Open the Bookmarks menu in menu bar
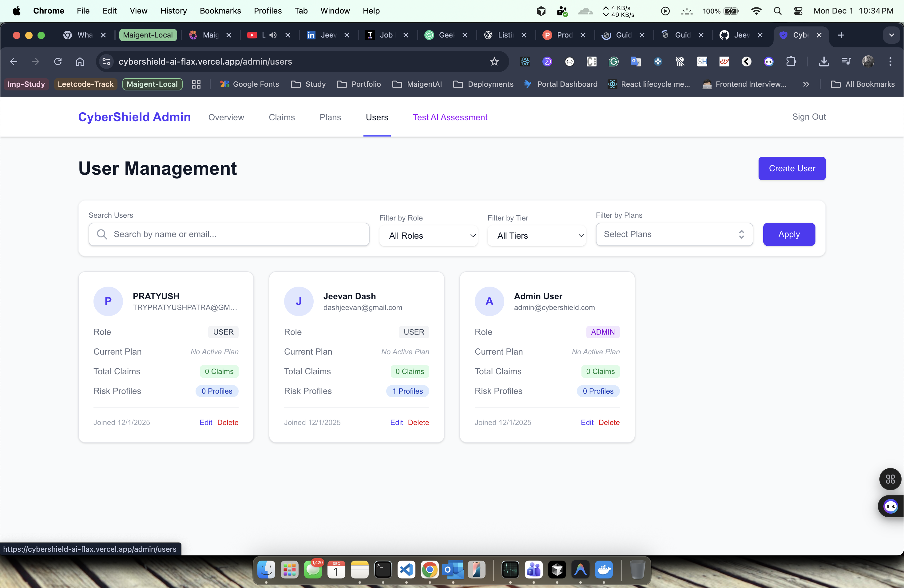 click(x=220, y=11)
